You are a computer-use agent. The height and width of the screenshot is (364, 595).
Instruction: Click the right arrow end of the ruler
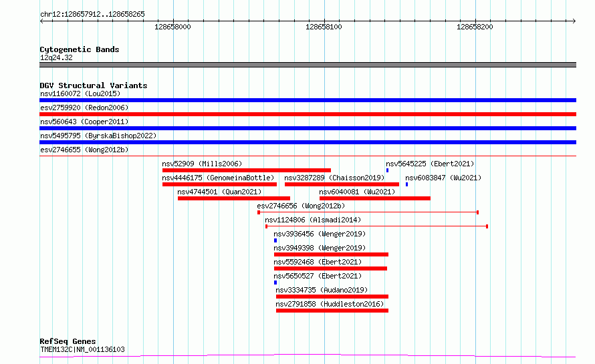574,21
